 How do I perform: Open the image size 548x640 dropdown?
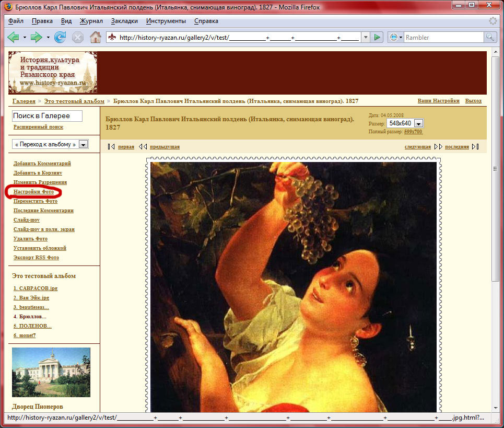[405, 123]
